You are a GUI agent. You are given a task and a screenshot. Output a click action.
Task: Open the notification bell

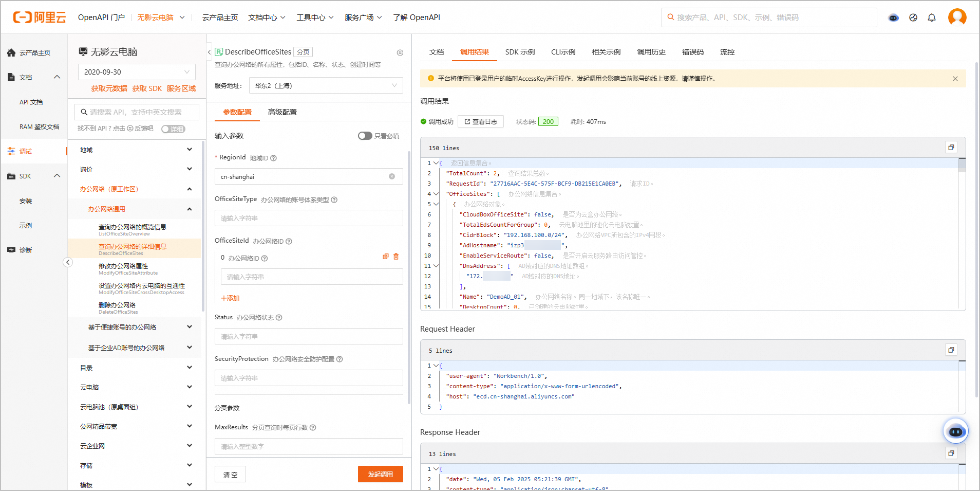932,17
